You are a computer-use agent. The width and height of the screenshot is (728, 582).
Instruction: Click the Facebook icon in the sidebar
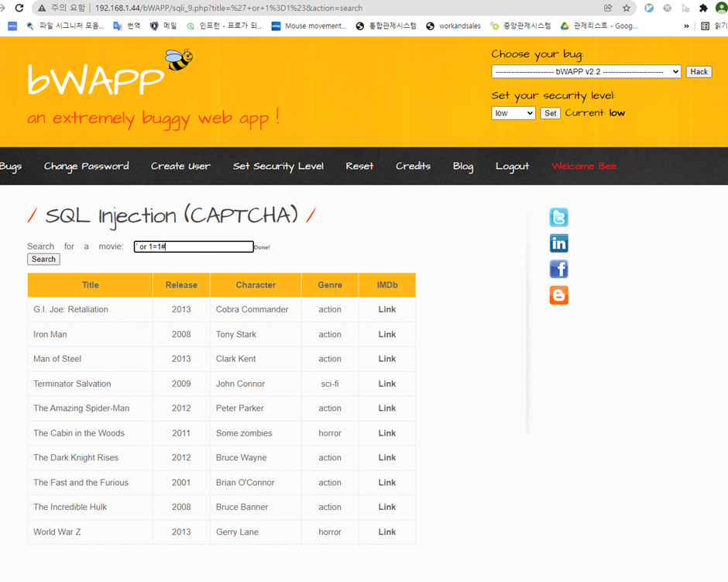click(x=559, y=270)
